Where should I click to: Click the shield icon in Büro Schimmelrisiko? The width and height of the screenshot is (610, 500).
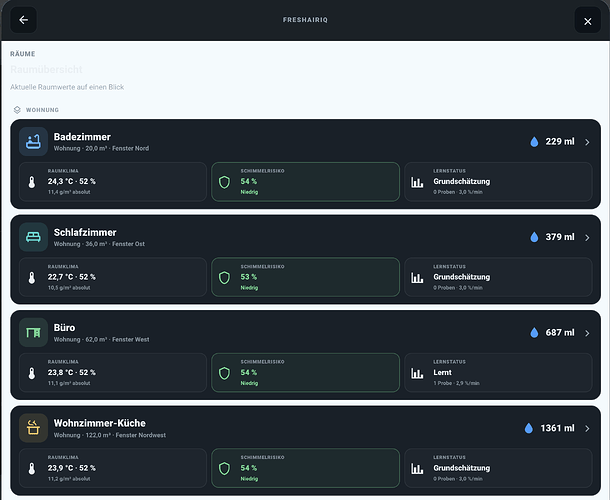pyautogui.click(x=224, y=373)
